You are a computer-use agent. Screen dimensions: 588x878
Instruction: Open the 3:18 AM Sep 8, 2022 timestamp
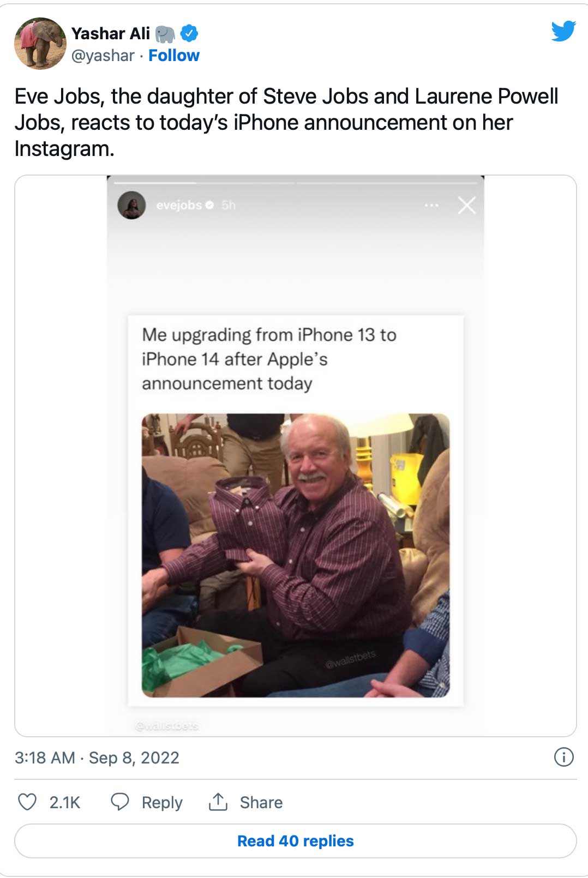pyautogui.click(x=97, y=757)
